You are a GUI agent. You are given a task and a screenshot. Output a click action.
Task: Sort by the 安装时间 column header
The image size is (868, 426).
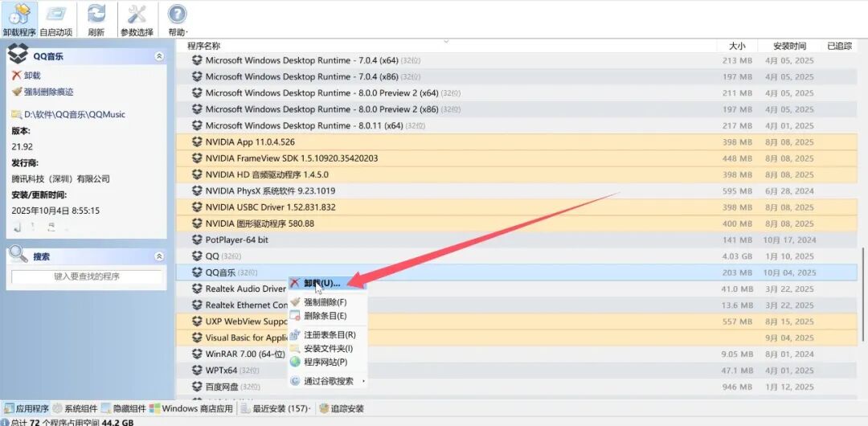789,46
